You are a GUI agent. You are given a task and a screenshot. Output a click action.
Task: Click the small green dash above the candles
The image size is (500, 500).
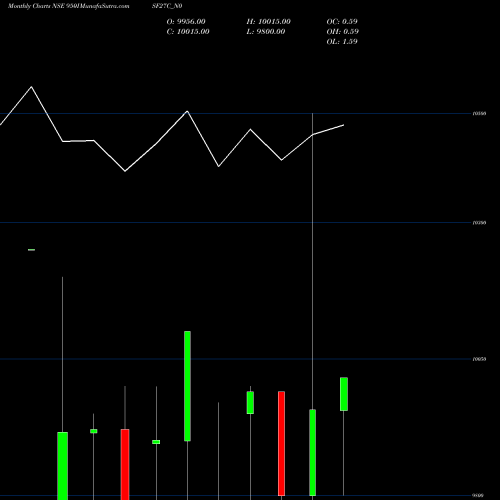31,250
